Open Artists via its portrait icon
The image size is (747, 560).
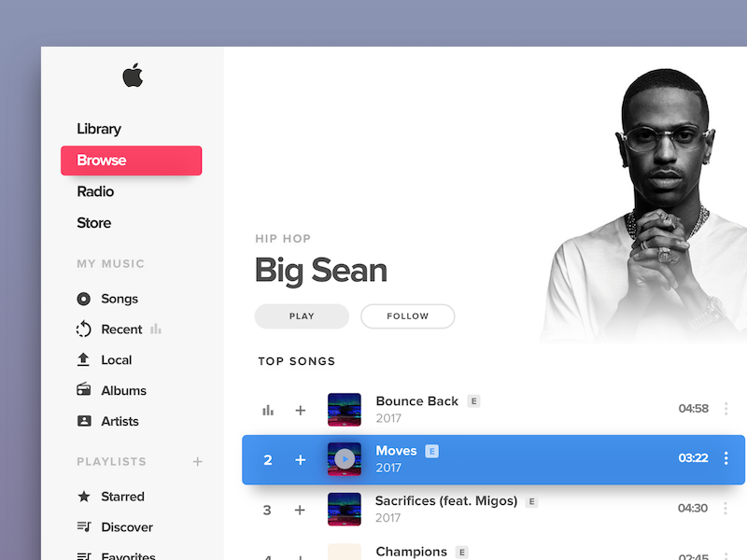pyautogui.click(x=84, y=421)
